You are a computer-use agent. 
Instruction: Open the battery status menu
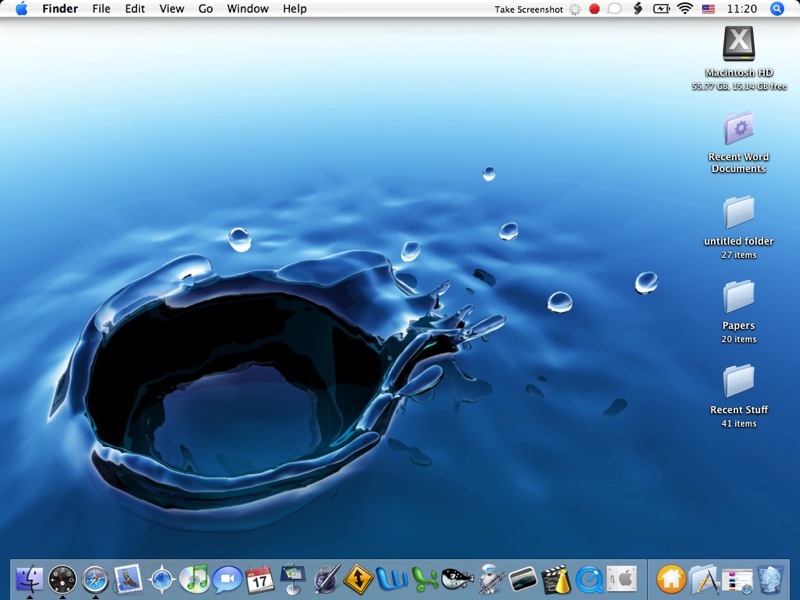click(x=661, y=9)
